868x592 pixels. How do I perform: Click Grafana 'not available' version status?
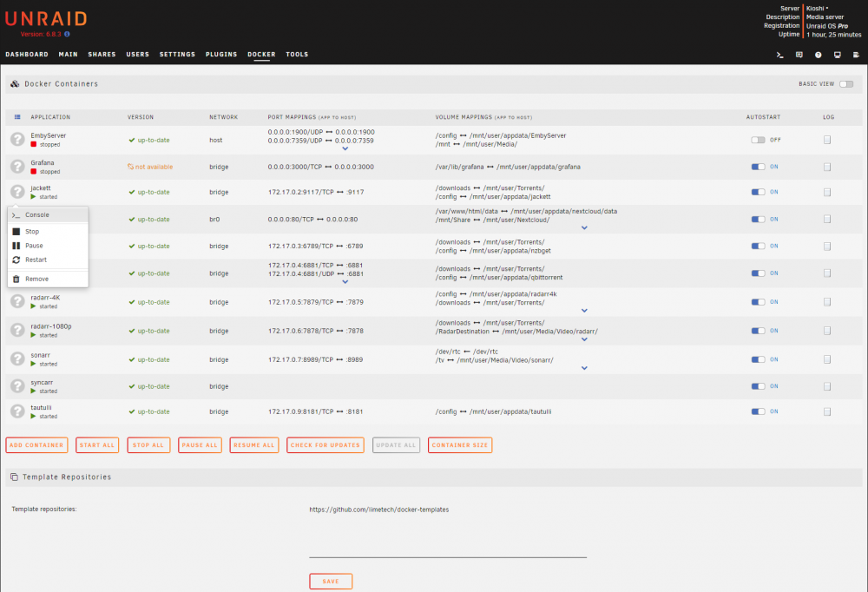click(x=150, y=167)
